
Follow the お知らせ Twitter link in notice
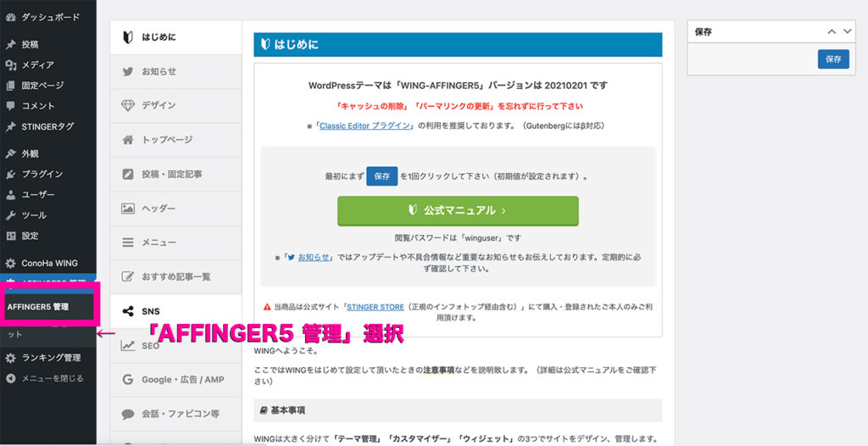coord(314,257)
